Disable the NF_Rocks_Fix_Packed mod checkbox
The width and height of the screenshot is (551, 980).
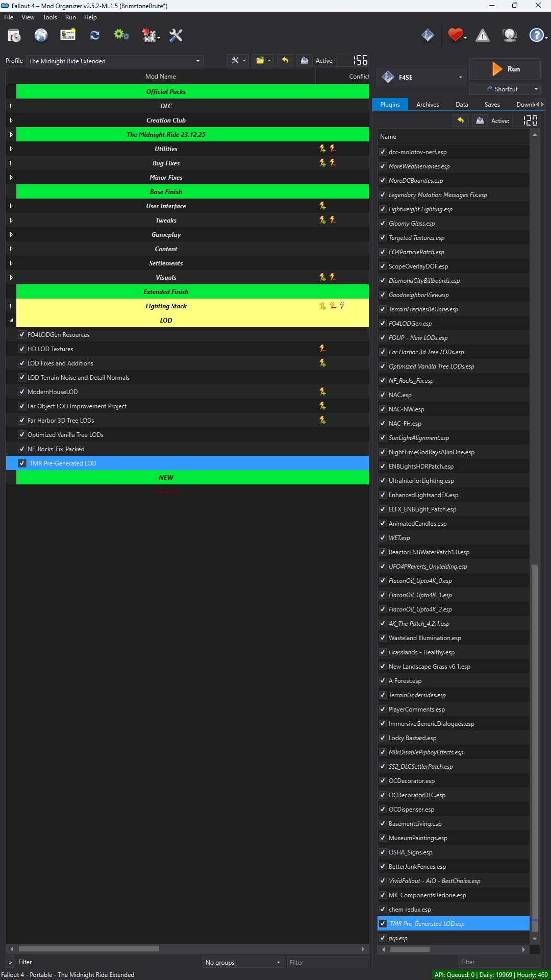[22, 449]
